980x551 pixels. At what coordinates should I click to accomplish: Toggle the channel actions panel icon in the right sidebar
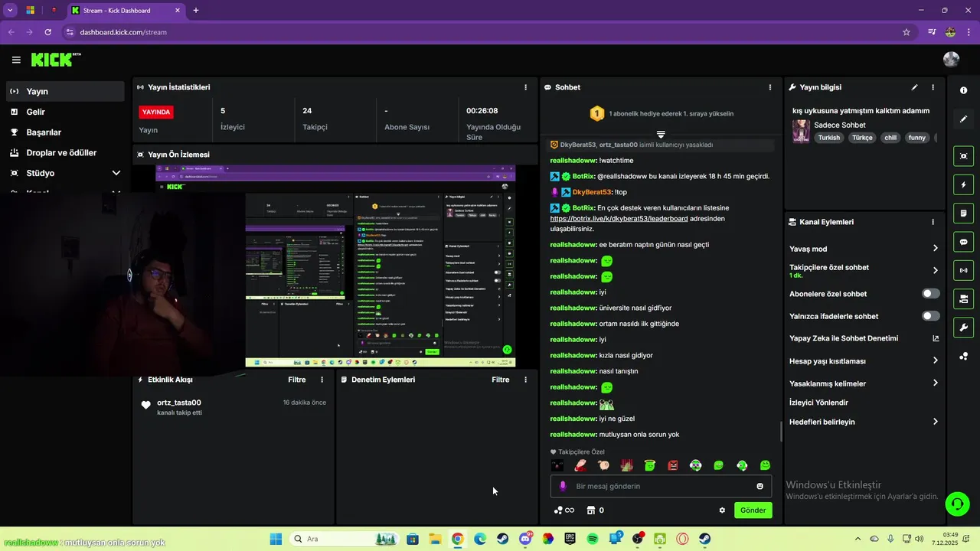click(963, 298)
